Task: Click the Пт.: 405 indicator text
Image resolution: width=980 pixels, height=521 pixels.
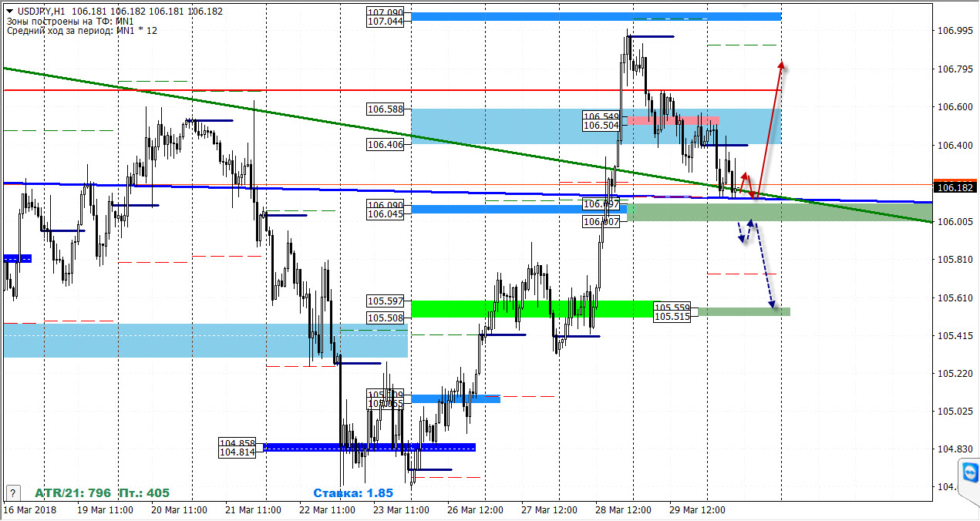Action: click(x=145, y=492)
